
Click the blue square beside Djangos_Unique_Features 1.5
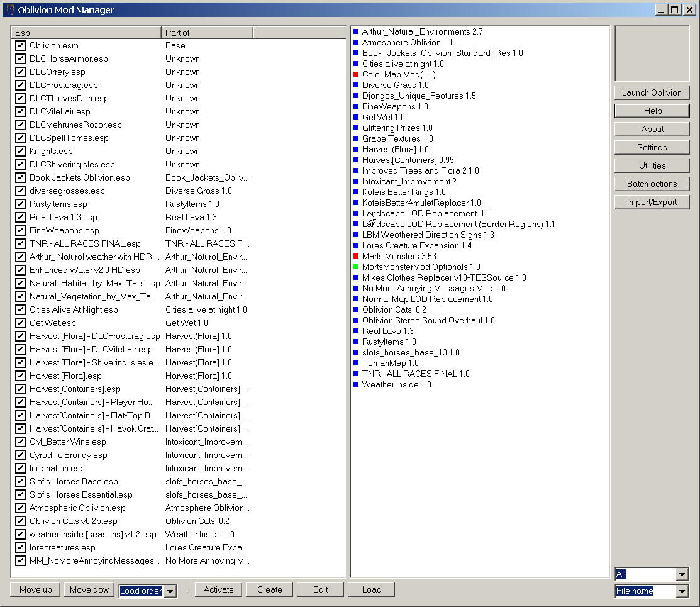(x=356, y=96)
